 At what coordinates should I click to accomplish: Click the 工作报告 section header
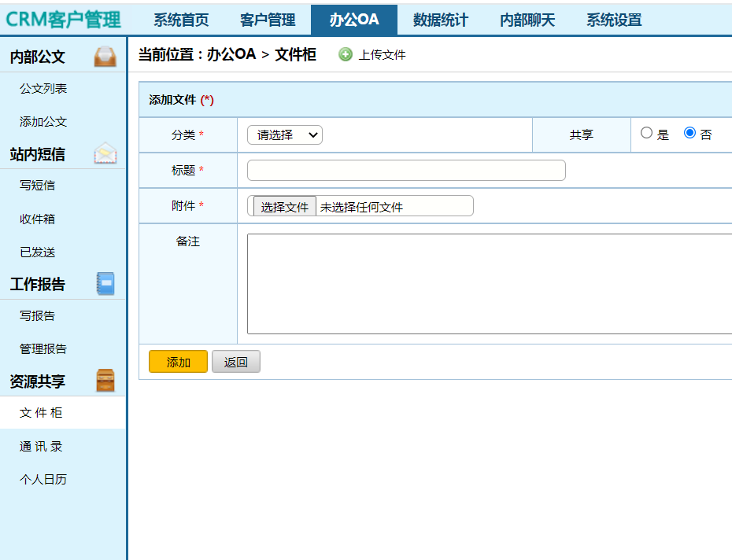coord(37,284)
